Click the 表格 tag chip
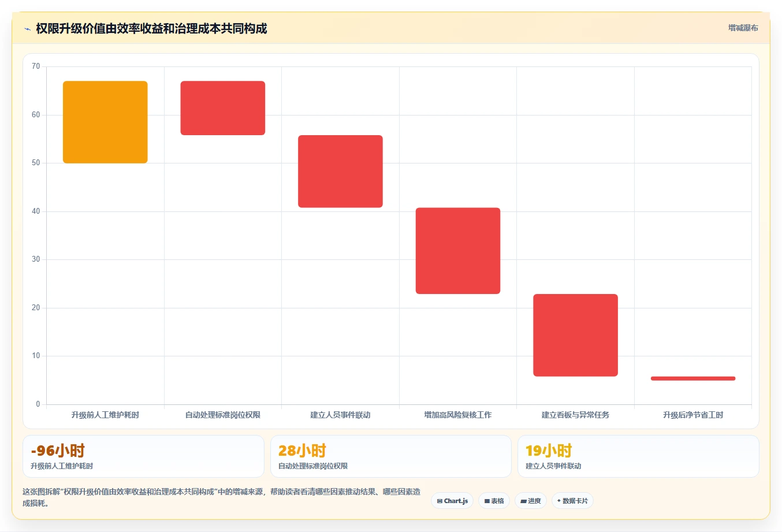This screenshot has height=532, width=782. click(494, 501)
